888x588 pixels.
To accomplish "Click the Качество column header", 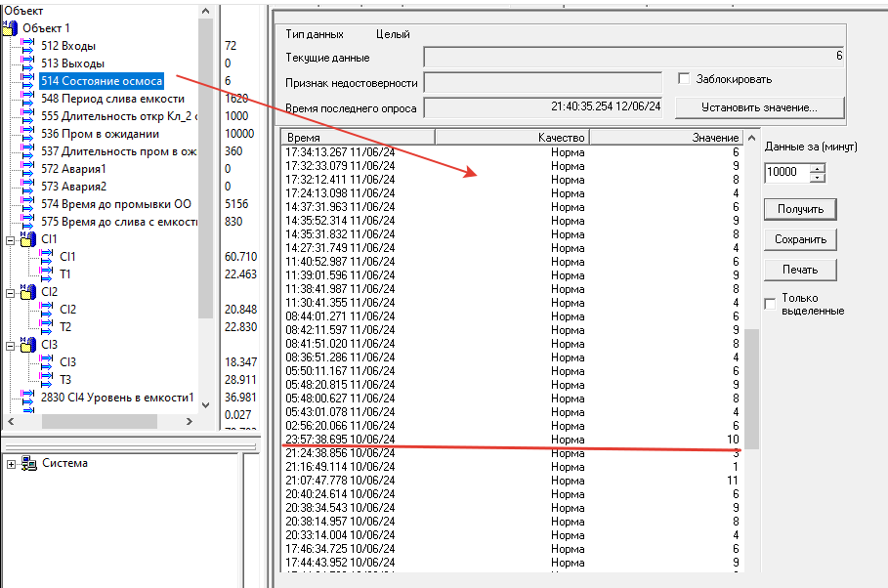I will tap(561, 138).
